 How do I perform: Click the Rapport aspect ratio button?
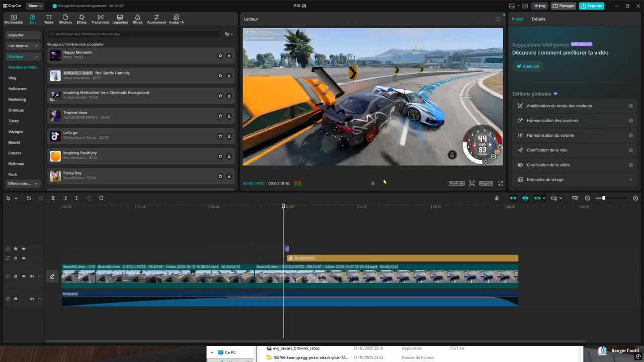(x=486, y=184)
